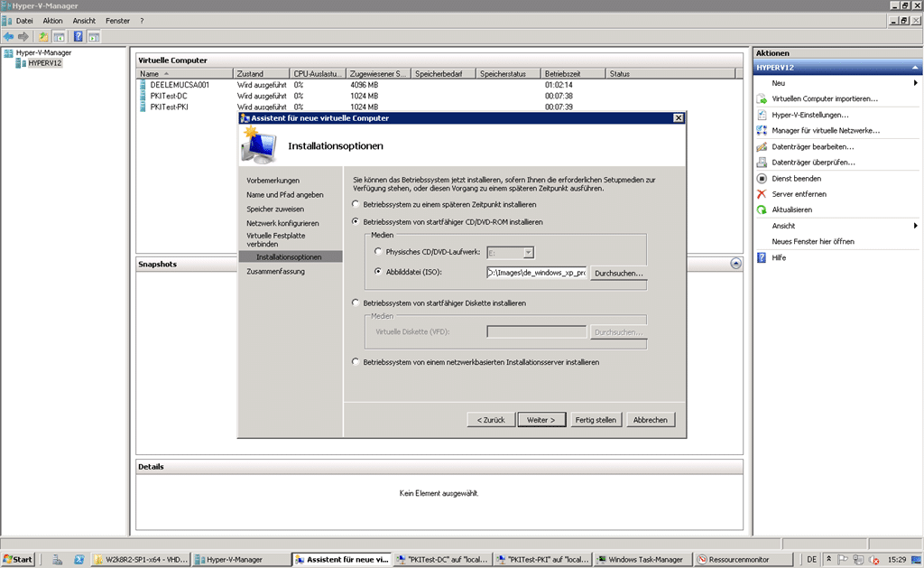Click Fertig stellen to finish wizard

pyautogui.click(x=596, y=420)
